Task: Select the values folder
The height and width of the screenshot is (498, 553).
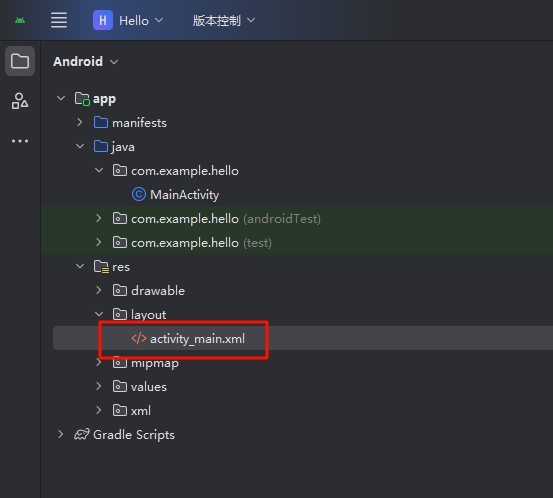Action: click(x=148, y=387)
